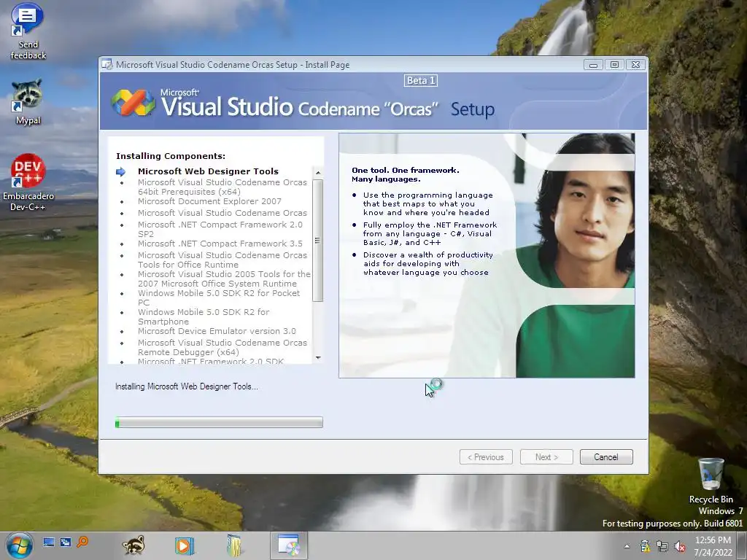The width and height of the screenshot is (747, 560).
Task: Open the Windows Media Player taskbar button
Action: 184,545
